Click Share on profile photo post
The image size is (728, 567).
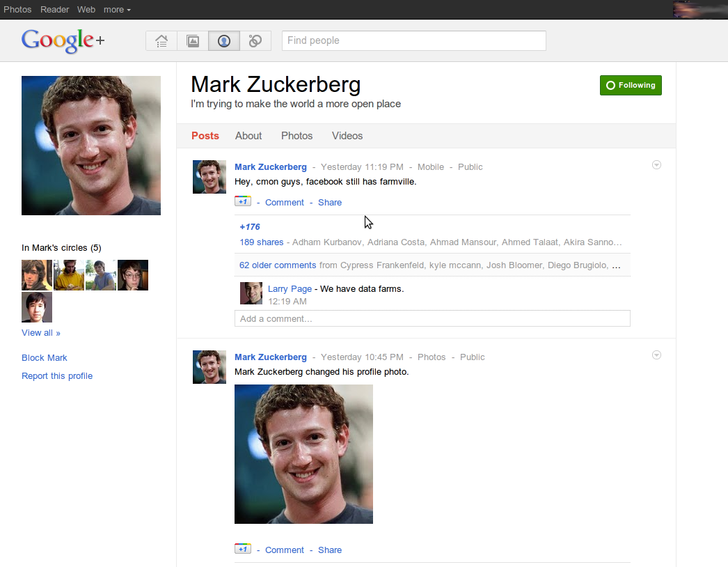330,550
